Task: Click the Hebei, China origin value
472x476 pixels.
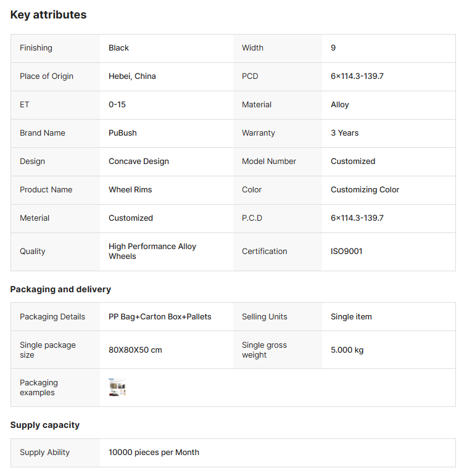Action: [x=132, y=76]
